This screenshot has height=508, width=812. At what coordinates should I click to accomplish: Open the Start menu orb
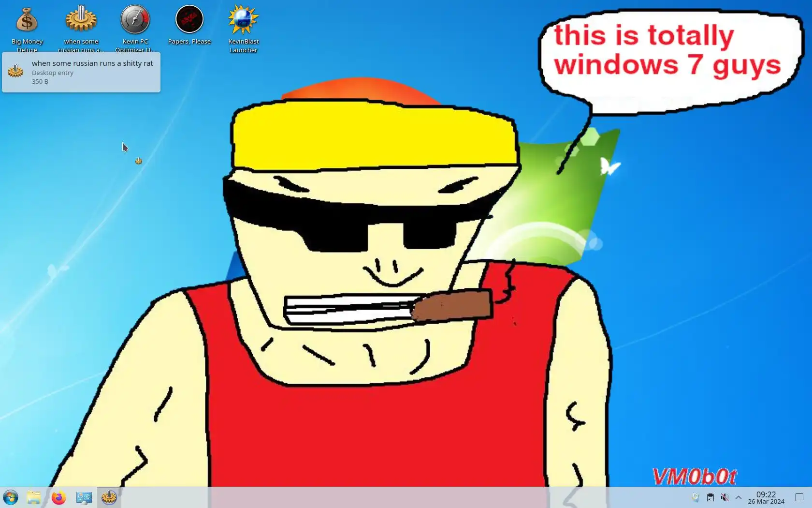[11, 497]
